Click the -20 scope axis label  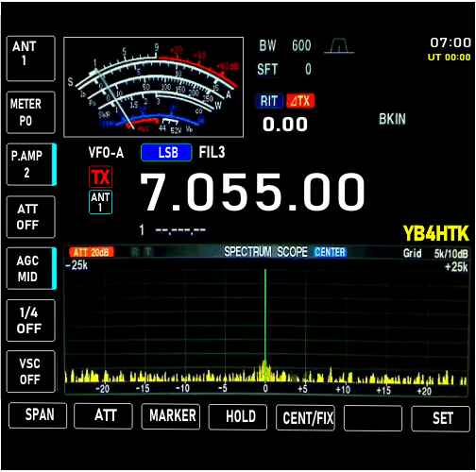click(x=103, y=389)
